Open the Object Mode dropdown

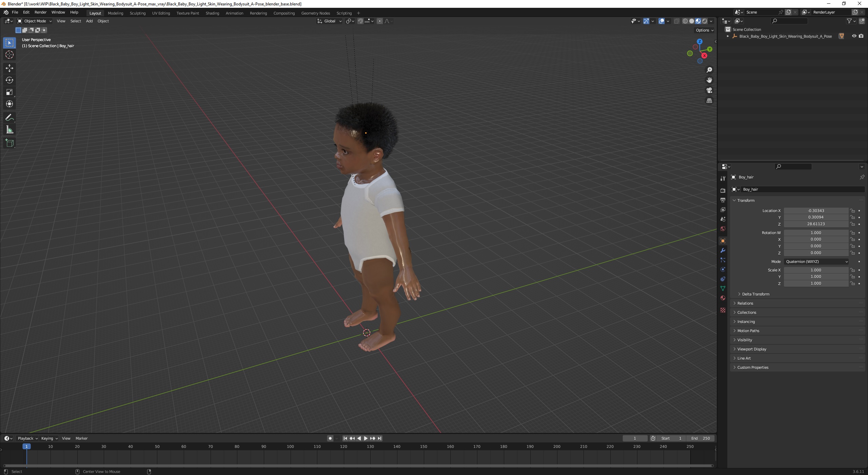coord(35,21)
